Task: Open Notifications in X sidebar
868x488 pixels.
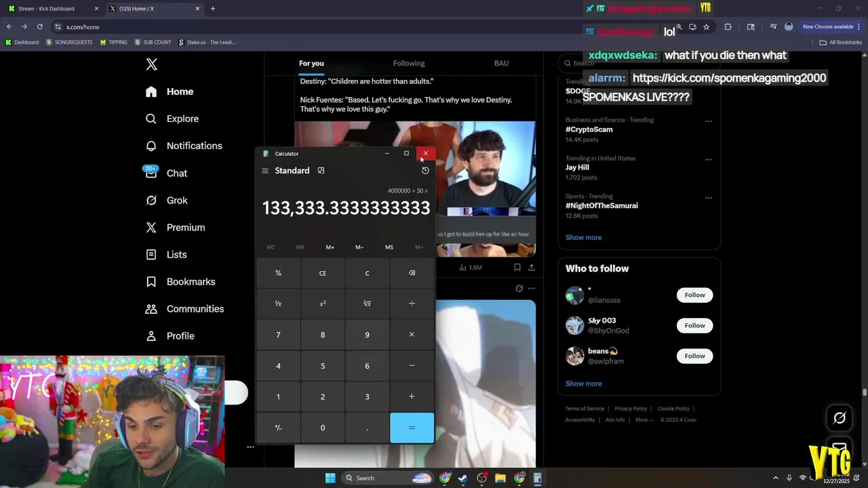Action: [x=184, y=146]
